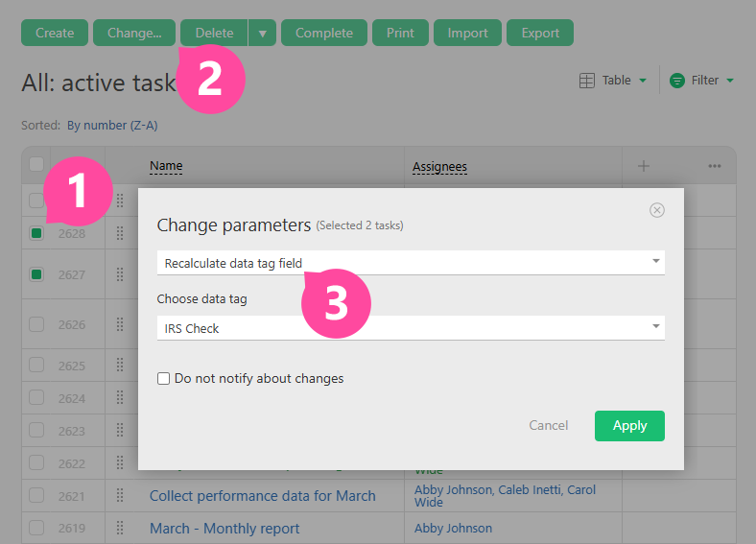Open the March - Monthly report task
This screenshot has width=756, height=544.
pyautogui.click(x=224, y=529)
